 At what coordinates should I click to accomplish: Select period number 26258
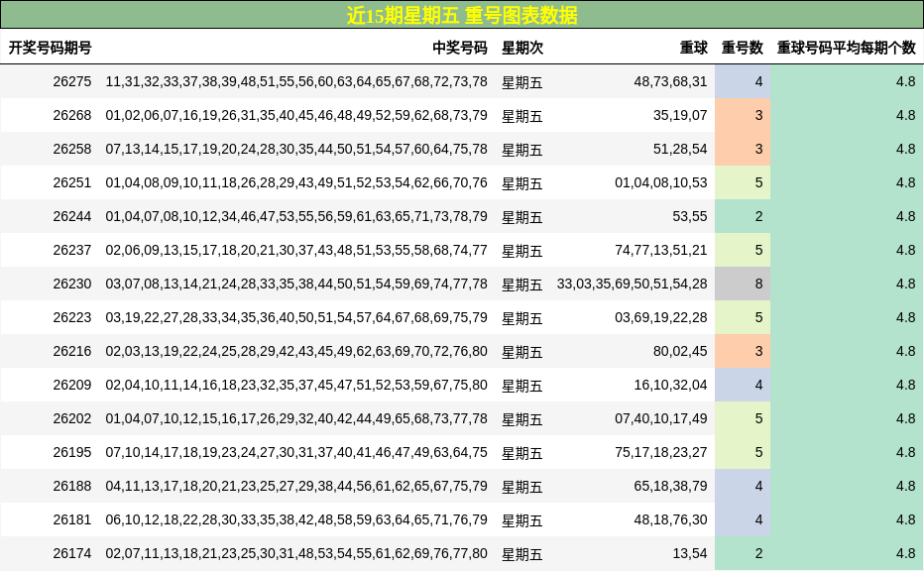pyautogui.click(x=72, y=149)
